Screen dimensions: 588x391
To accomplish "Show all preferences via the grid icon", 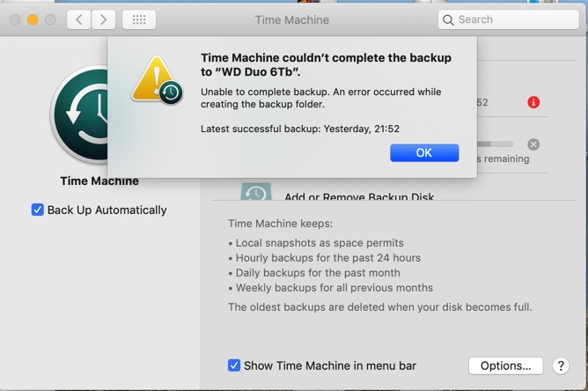I will point(139,19).
